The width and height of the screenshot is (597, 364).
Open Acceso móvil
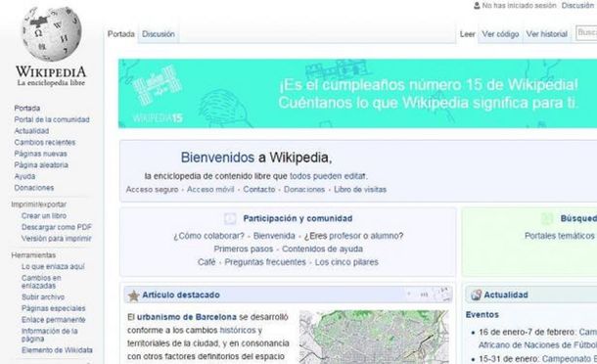[210, 189]
